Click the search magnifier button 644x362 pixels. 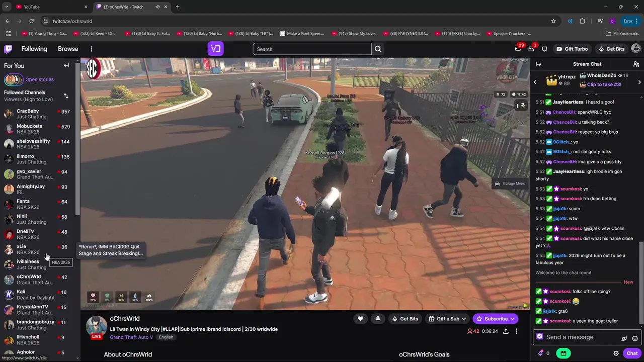pos(378,49)
